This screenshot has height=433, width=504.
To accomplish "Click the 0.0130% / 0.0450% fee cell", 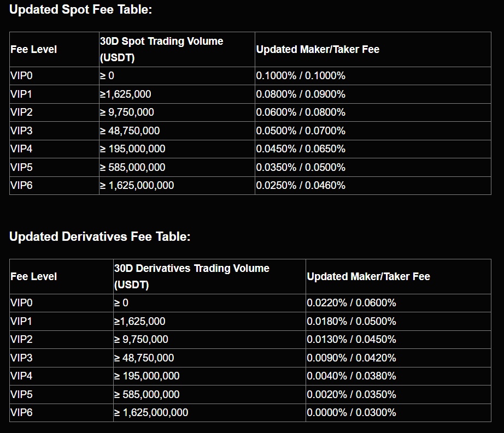I will click(x=351, y=339).
